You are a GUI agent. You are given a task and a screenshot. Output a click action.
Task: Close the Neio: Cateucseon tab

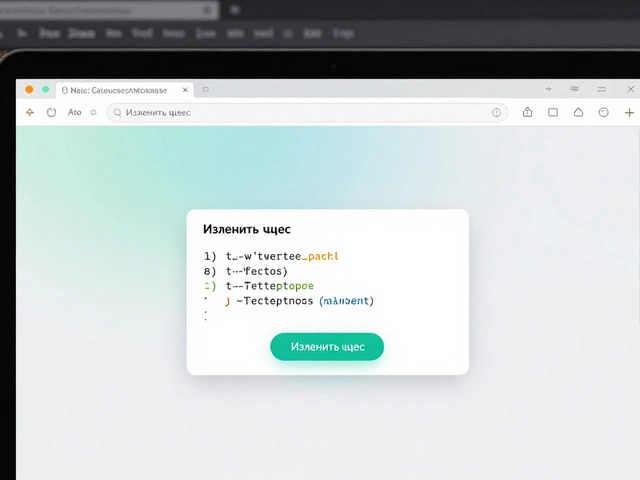pos(185,90)
